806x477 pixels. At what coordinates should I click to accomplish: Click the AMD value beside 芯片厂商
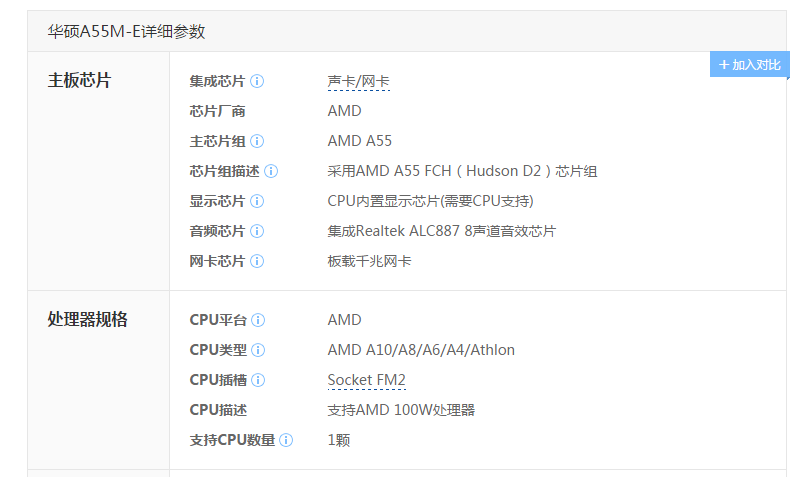(344, 111)
